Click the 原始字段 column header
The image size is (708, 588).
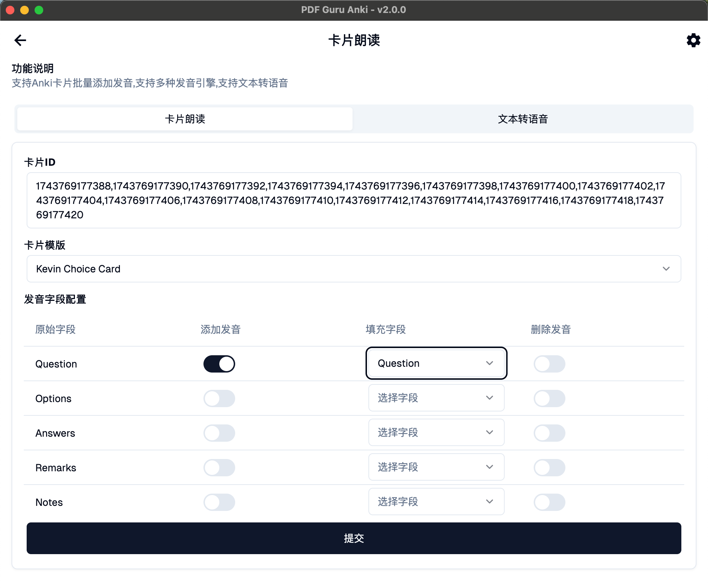[x=55, y=329]
